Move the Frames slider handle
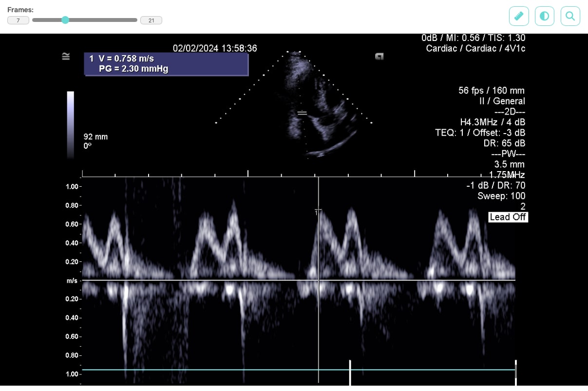This screenshot has width=588, height=391. tap(66, 20)
